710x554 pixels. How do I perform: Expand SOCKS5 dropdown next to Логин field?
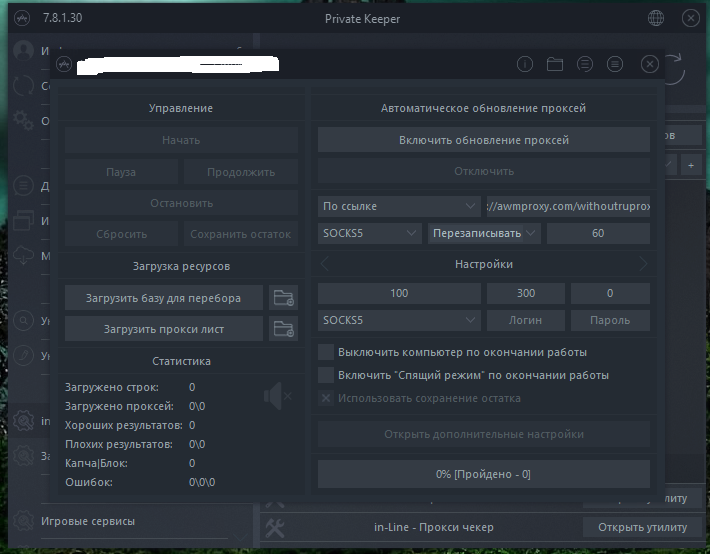coord(399,320)
